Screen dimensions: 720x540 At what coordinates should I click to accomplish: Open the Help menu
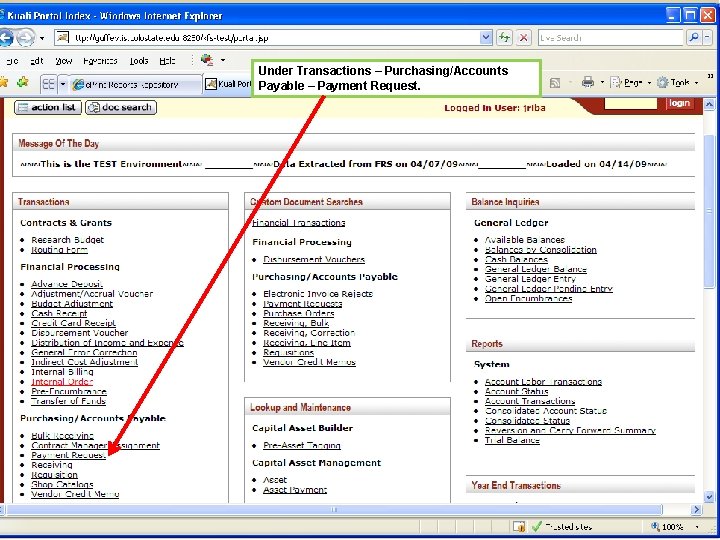click(167, 61)
